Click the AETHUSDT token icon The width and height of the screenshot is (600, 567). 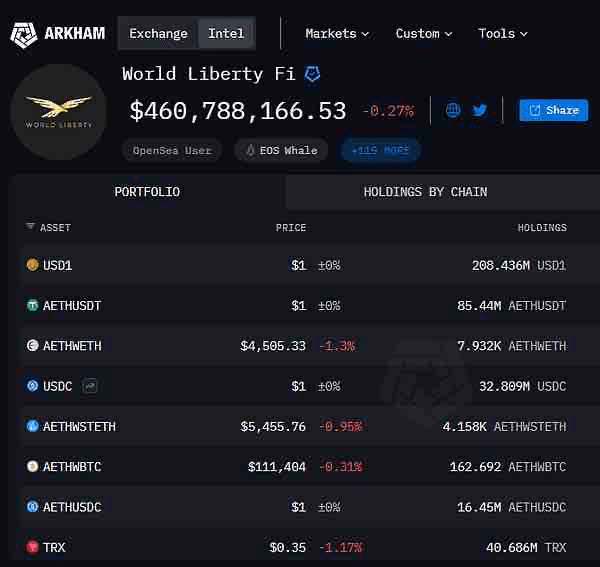[x=33, y=305]
